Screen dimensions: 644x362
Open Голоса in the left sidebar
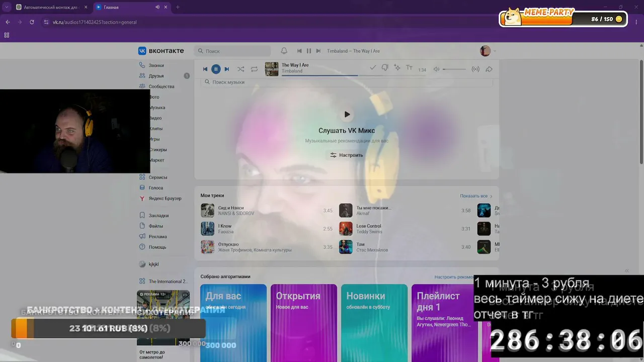(x=156, y=188)
